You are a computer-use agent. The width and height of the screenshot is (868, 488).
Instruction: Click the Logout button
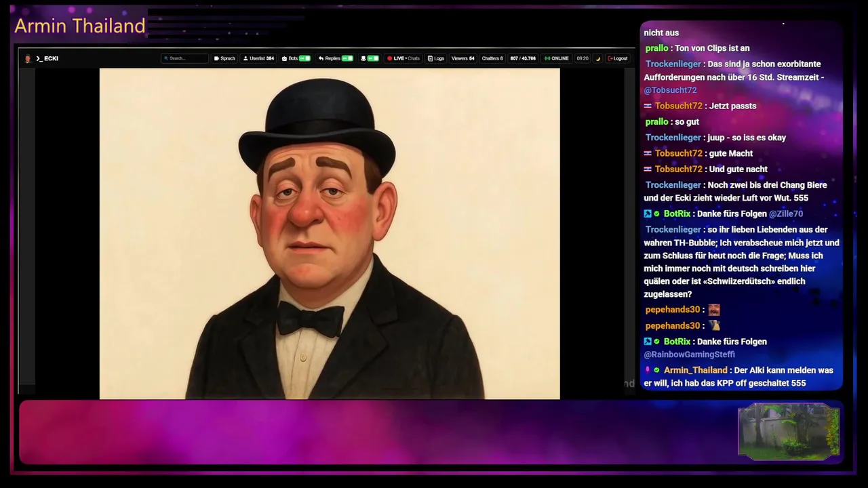click(618, 58)
